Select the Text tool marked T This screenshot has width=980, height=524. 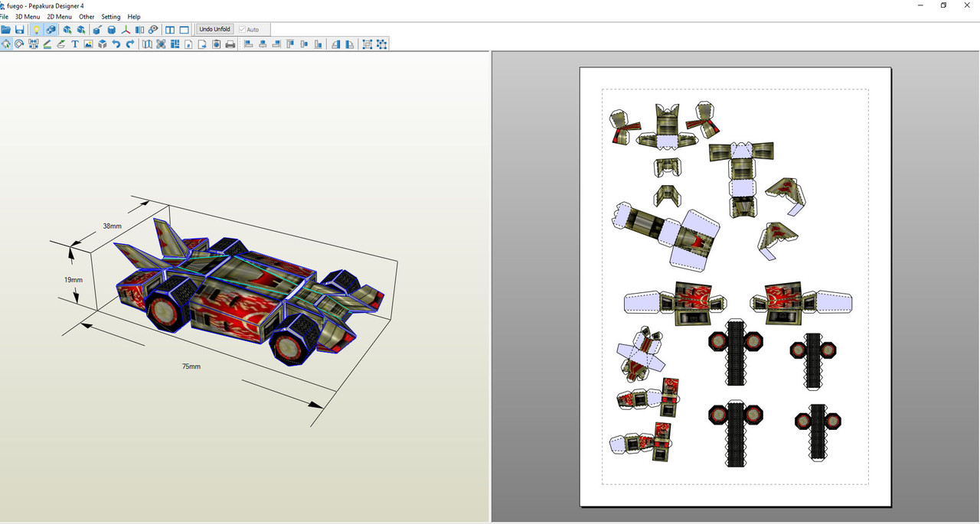coord(74,44)
